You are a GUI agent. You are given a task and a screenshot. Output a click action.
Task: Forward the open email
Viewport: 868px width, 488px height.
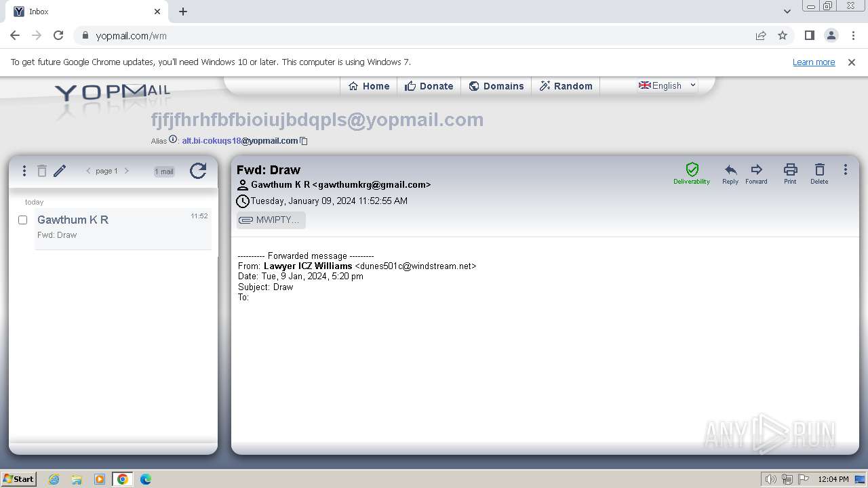pos(756,174)
